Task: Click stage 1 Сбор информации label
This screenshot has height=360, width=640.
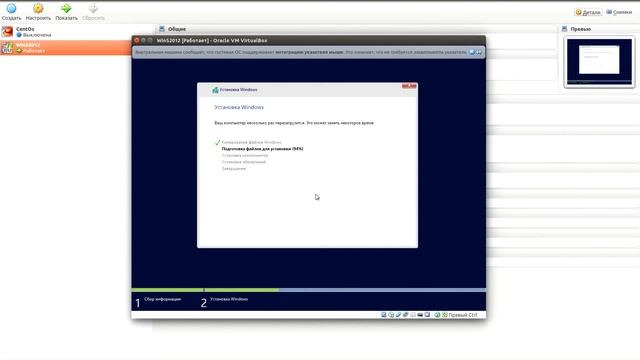Action: 162,299
